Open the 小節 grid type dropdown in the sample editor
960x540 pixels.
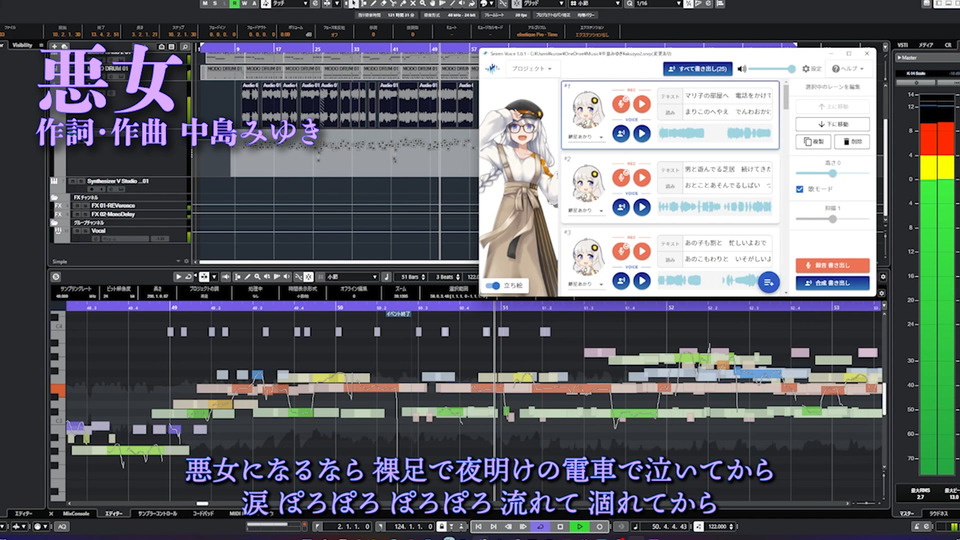[x=351, y=277]
